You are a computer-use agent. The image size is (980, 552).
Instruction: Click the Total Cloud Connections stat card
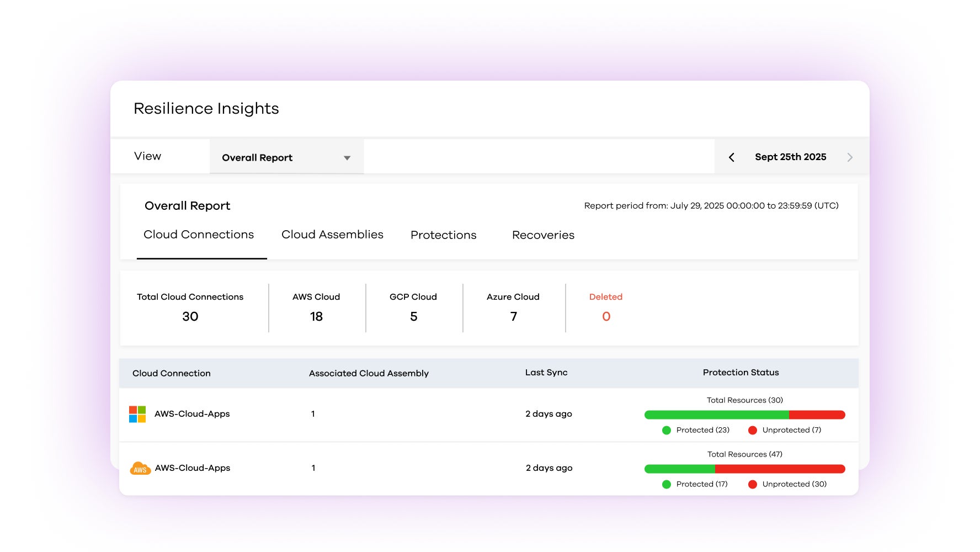coord(190,307)
